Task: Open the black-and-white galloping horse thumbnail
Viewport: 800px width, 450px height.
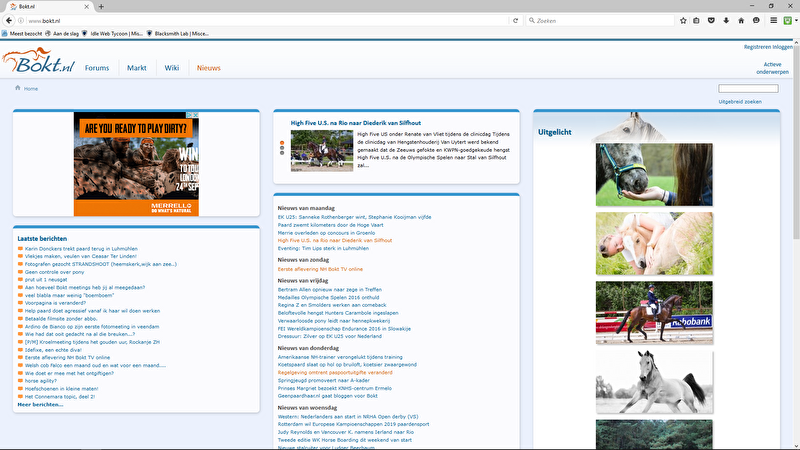Action: 654,381
